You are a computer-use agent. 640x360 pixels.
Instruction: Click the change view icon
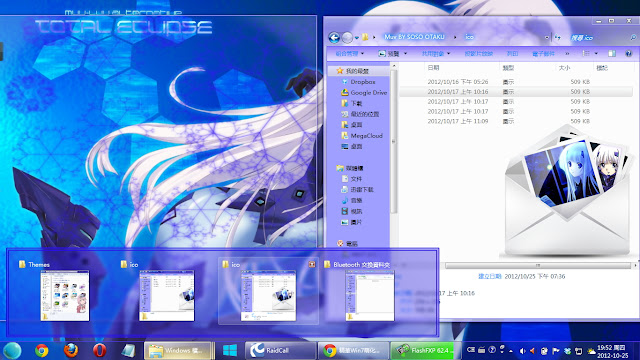click(x=586, y=53)
